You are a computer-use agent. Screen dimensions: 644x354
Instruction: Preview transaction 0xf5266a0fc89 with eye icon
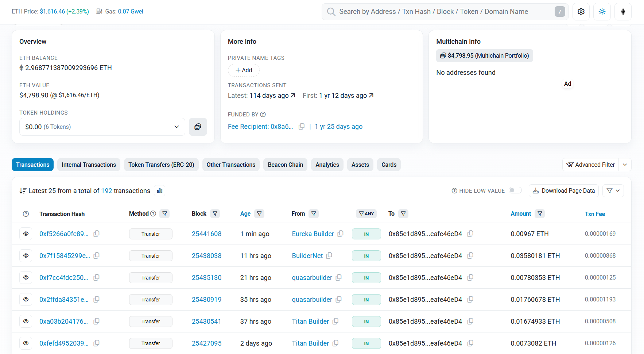pyautogui.click(x=26, y=234)
